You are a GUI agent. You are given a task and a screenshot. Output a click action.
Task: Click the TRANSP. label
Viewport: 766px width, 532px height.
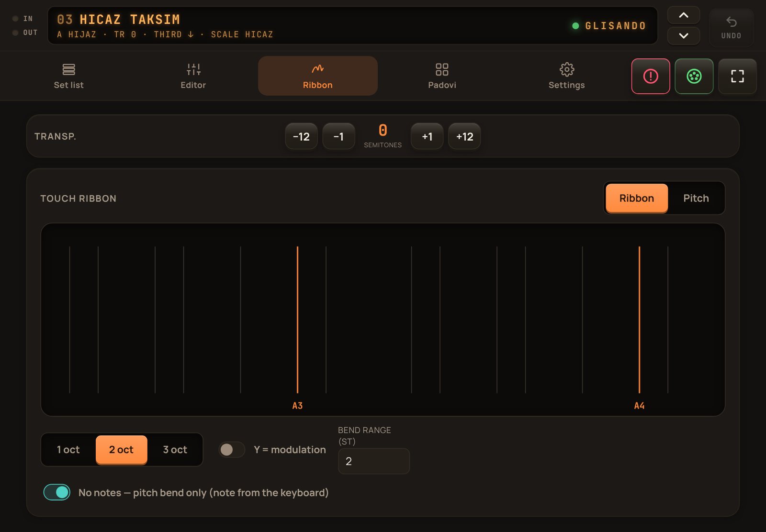[55, 136]
